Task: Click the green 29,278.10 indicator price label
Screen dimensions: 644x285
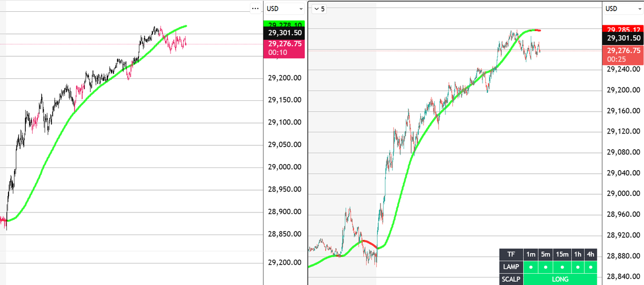Action: (284, 24)
